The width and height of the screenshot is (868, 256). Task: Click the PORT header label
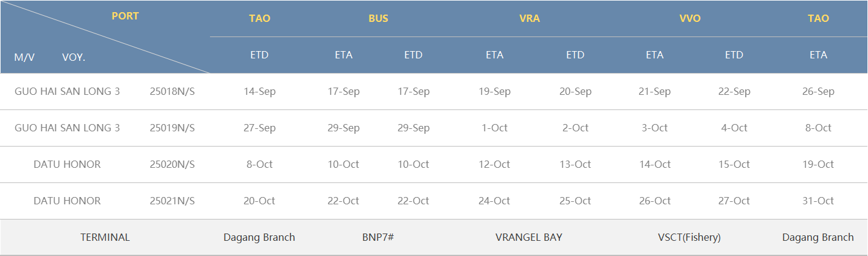(x=125, y=16)
